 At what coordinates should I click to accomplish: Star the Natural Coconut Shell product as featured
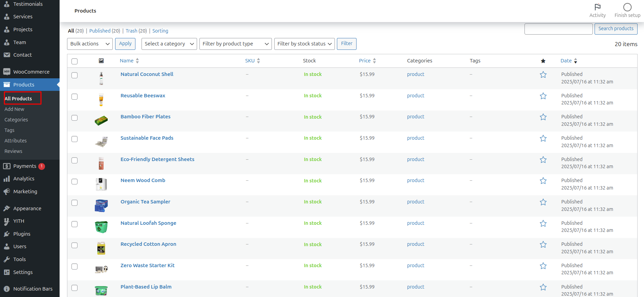(543, 75)
